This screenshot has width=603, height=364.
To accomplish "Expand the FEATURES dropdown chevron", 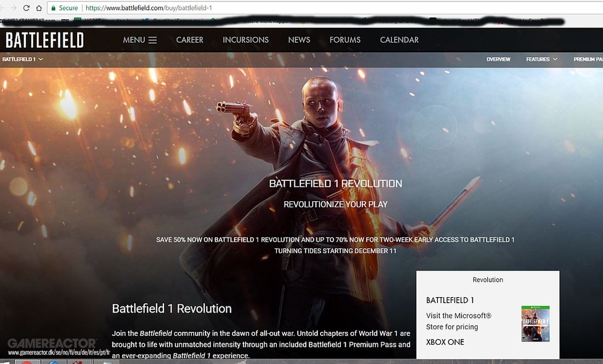I will (555, 59).
